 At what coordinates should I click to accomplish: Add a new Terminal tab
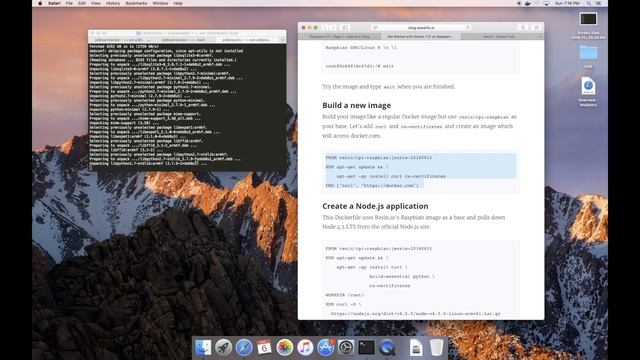tap(282, 40)
